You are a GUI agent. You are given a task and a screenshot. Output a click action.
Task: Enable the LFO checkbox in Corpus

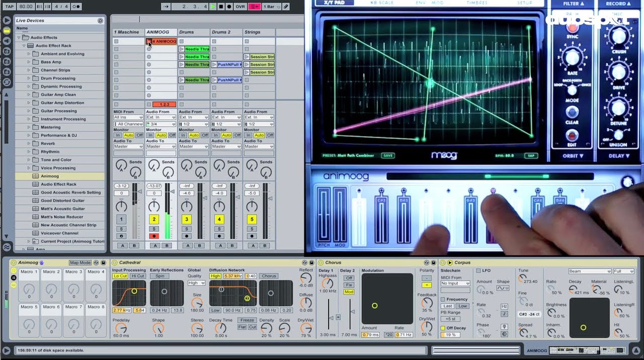[x=478, y=271]
